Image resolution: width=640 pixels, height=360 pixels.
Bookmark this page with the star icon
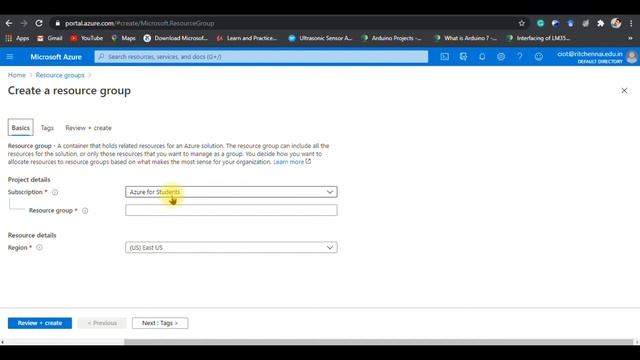point(522,23)
